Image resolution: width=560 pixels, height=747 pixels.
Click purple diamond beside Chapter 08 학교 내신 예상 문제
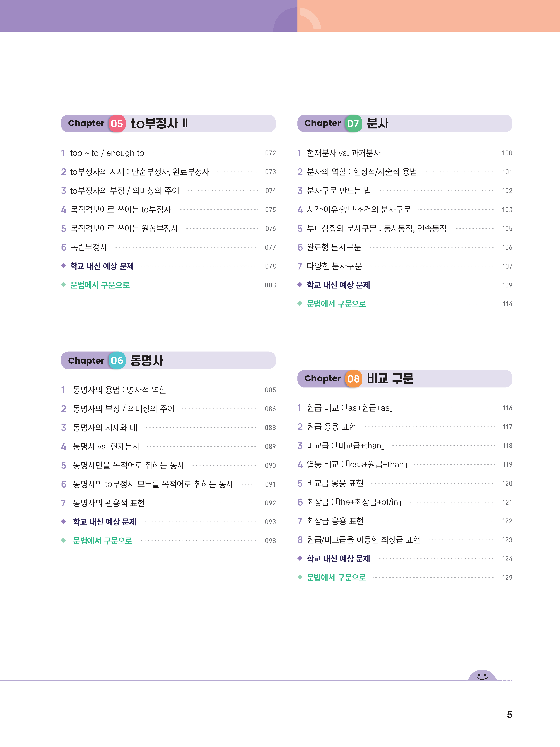pos(300,558)
